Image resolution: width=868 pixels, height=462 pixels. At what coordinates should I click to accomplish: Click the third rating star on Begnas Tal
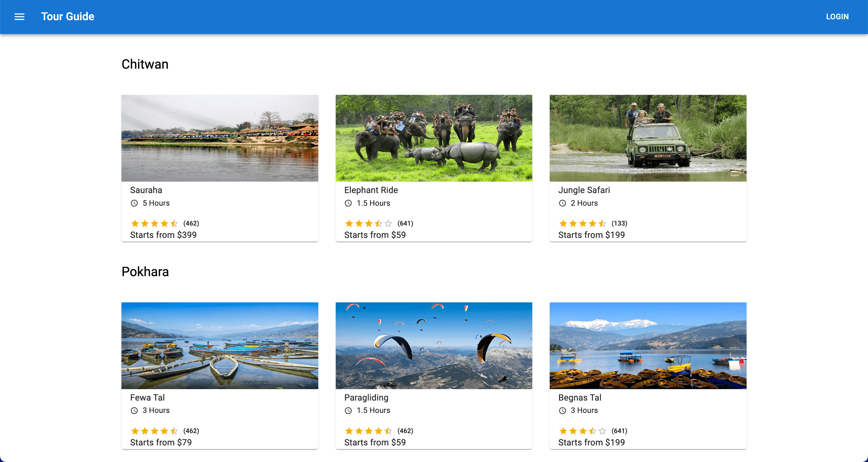[x=583, y=431]
